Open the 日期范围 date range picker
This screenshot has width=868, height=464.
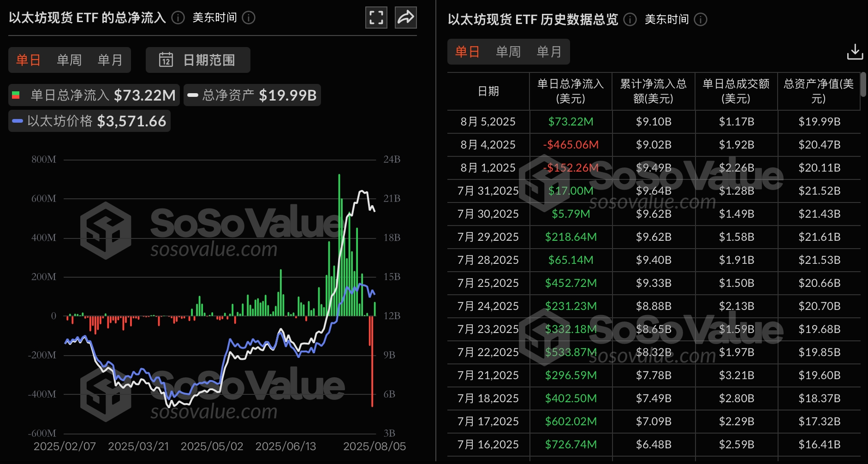198,60
